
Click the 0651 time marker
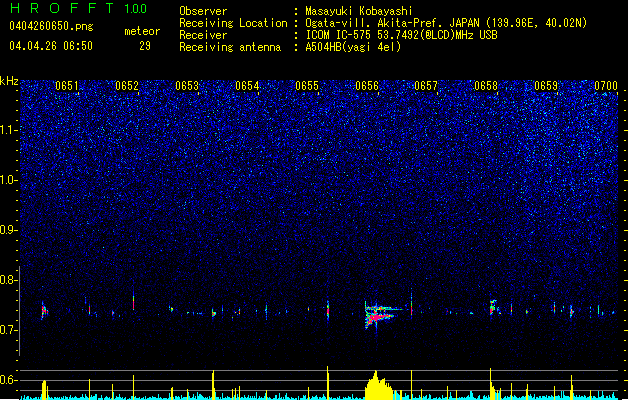click(x=67, y=86)
